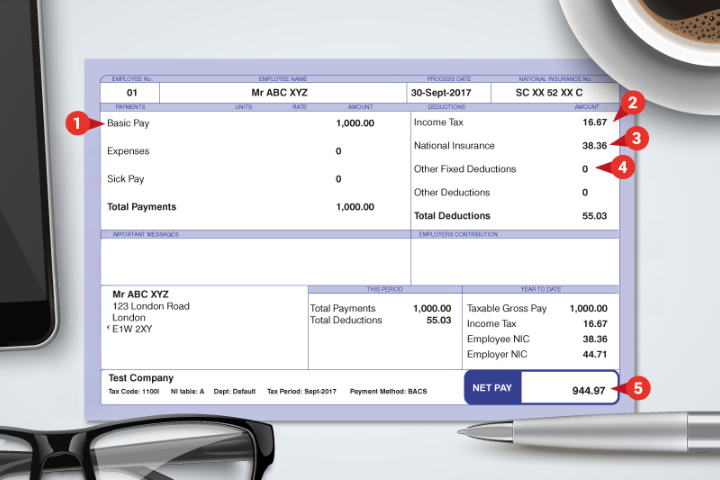Select the net pay amount "944.97"
This screenshot has width=720, height=480.
[x=589, y=390]
